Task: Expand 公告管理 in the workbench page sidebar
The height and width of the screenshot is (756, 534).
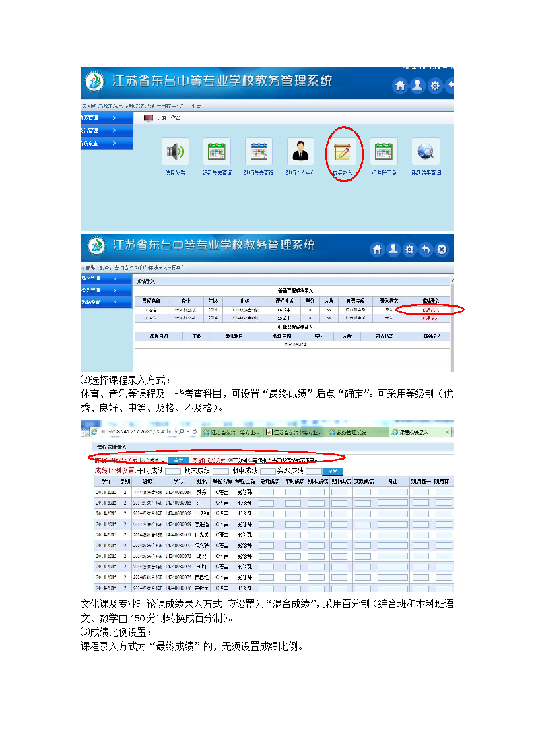Action: (x=106, y=131)
